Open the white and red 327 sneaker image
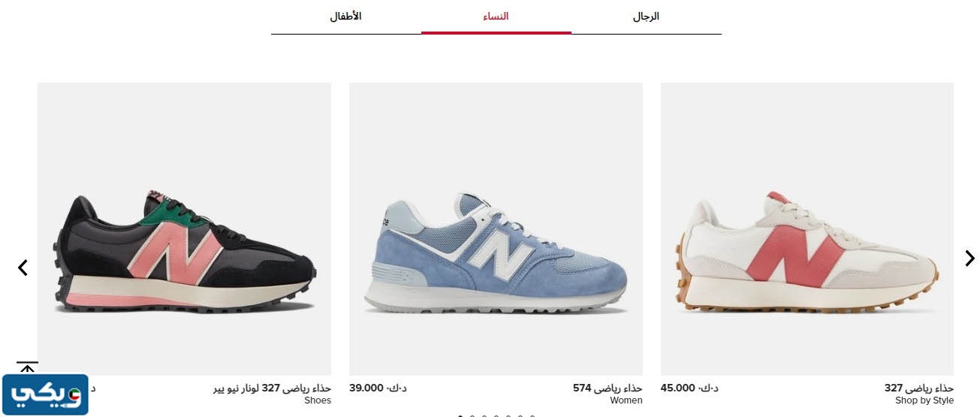This screenshot has width=980, height=417. [x=807, y=229]
